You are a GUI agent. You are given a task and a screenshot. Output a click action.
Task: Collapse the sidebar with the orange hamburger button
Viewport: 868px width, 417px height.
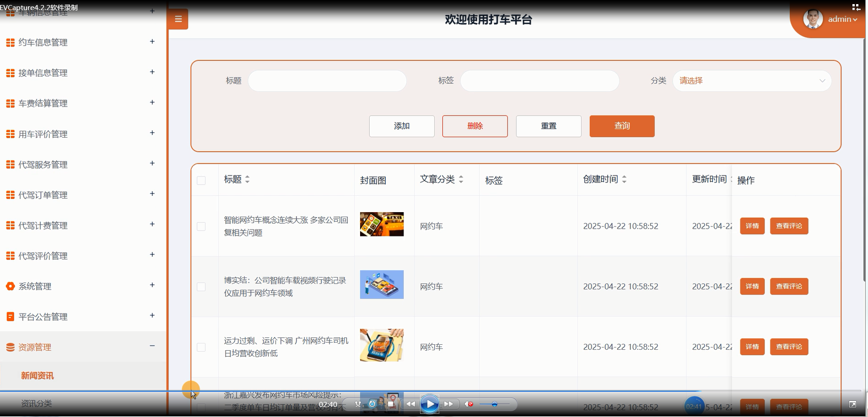pyautogui.click(x=178, y=19)
